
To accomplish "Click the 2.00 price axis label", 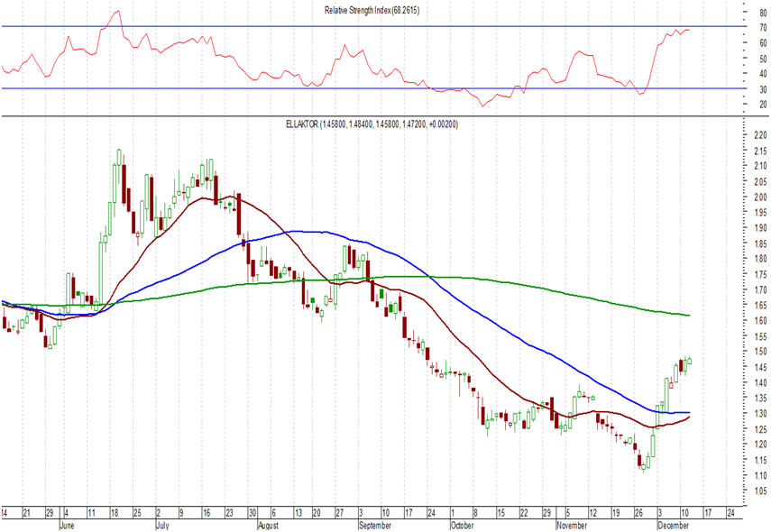I will [760, 197].
